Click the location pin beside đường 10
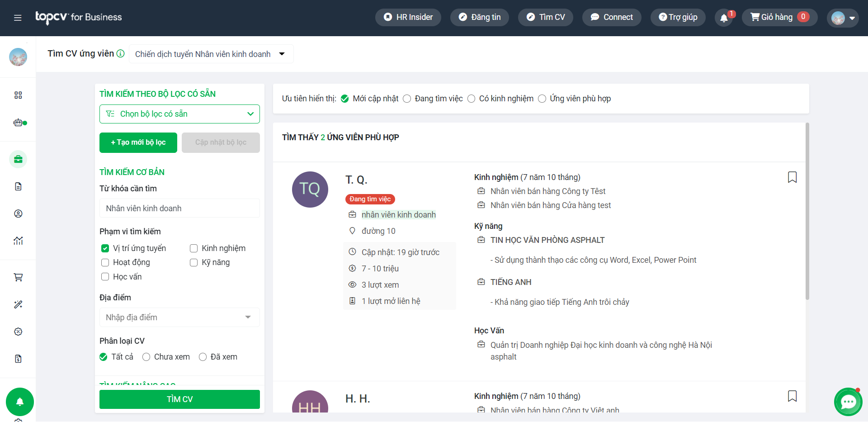This screenshot has height=422, width=868. click(x=352, y=231)
